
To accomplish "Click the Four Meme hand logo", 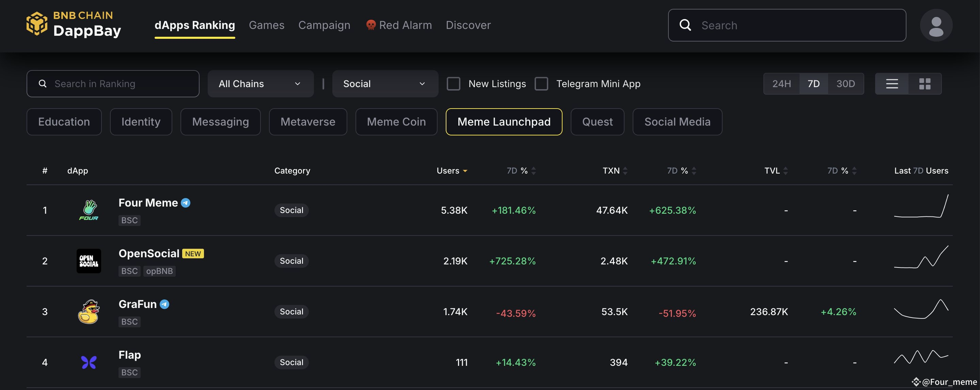I will pyautogui.click(x=89, y=210).
